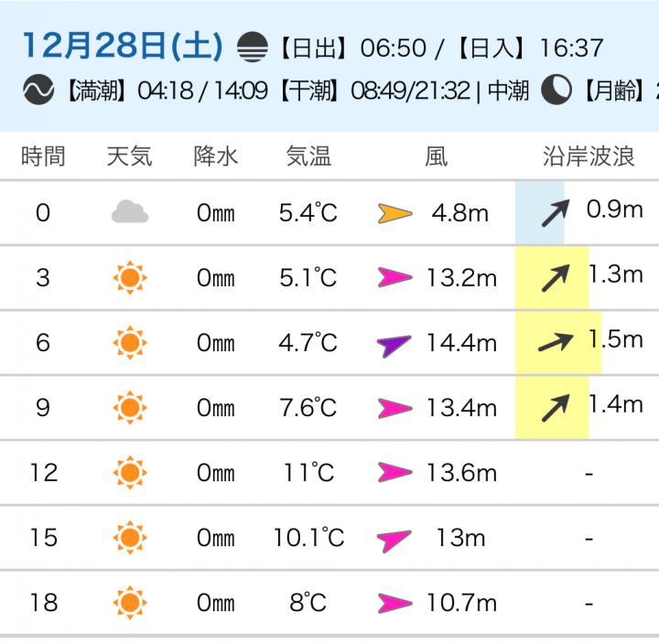Click the sun weather icon at hour 3

pos(129,277)
